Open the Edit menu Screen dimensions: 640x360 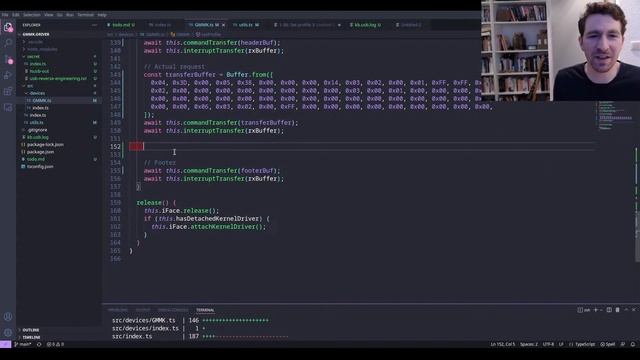(16, 15)
